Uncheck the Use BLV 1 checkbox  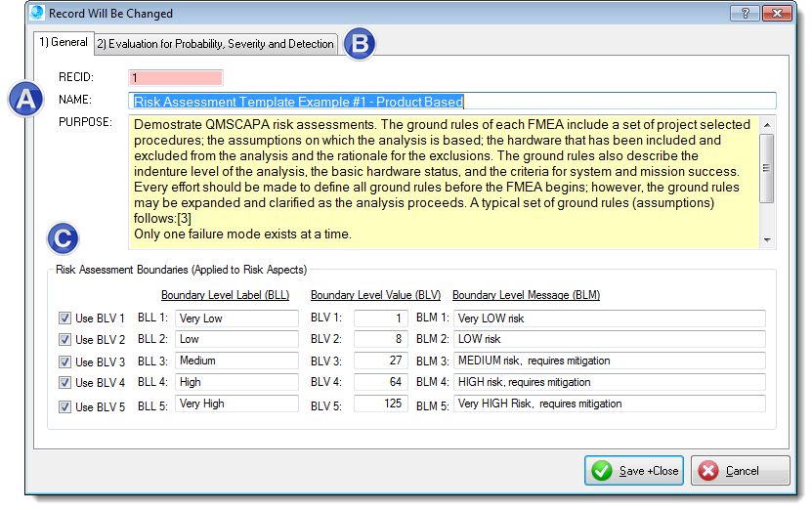(64, 319)
